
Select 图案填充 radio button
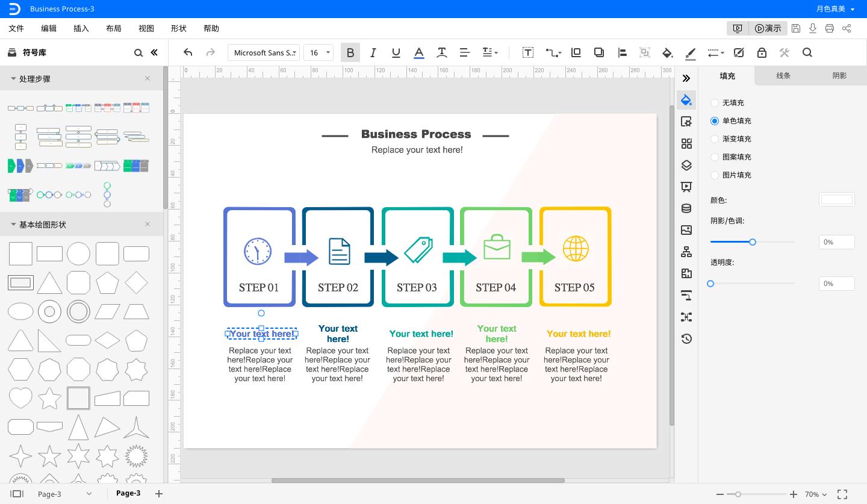(715, 157)
